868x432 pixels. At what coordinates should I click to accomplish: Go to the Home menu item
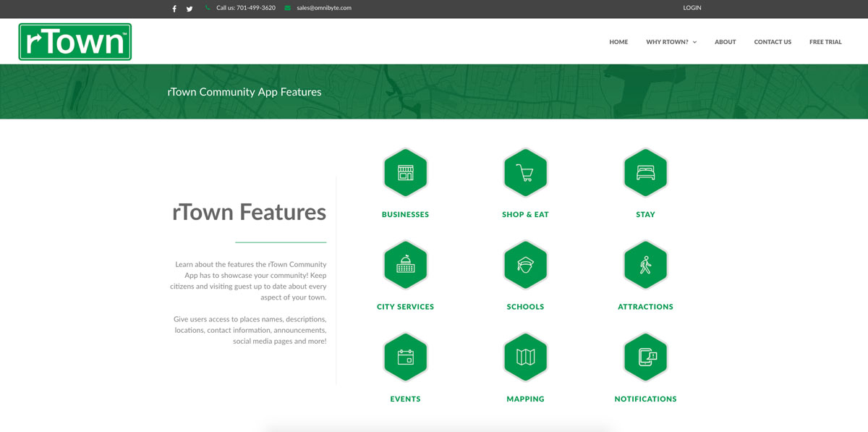[618, 42]
